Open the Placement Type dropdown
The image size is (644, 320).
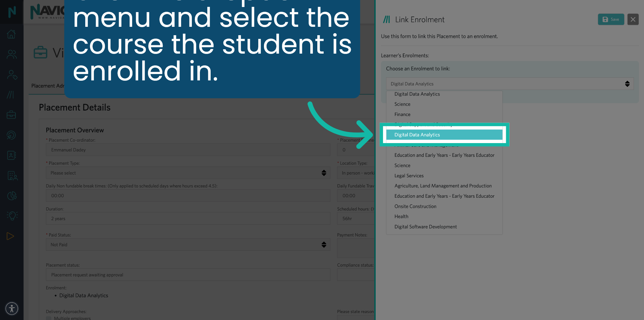tap(188, 173)
